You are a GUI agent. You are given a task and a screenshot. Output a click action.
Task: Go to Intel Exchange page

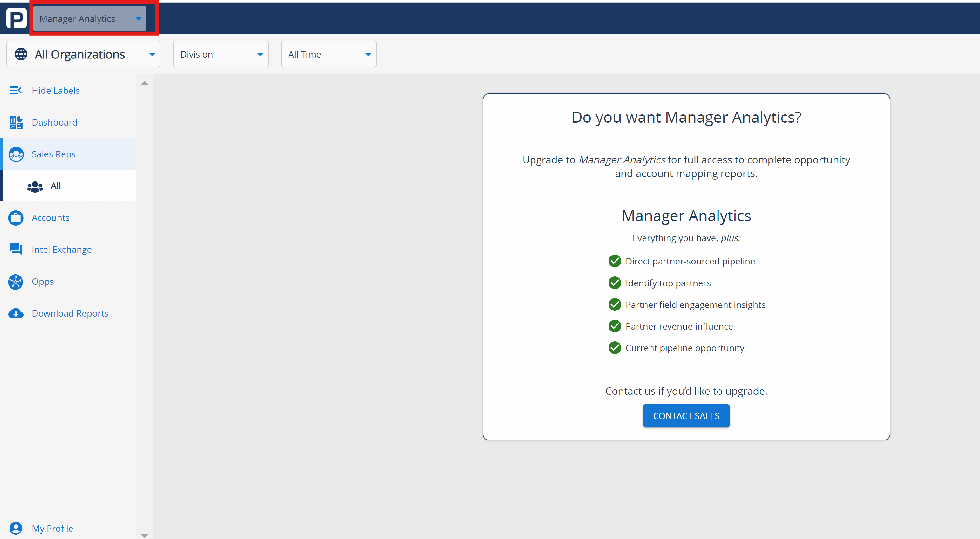pyautogui.click(x=62, y=249)
